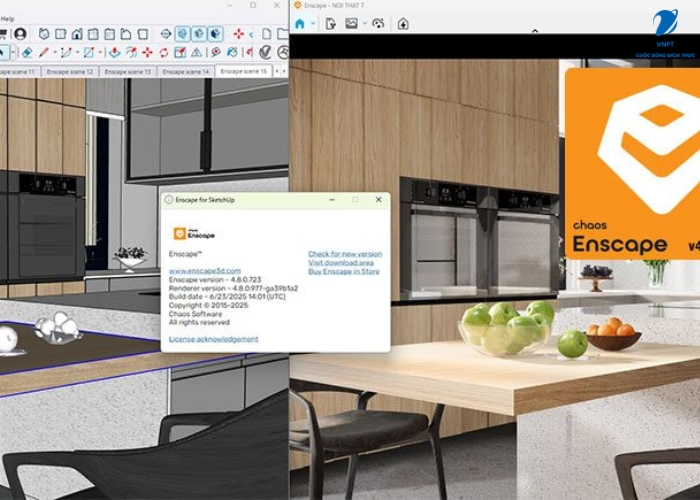Pick the Eraser tool
Viewport: 700px width, 500px height.
point(27,52)
